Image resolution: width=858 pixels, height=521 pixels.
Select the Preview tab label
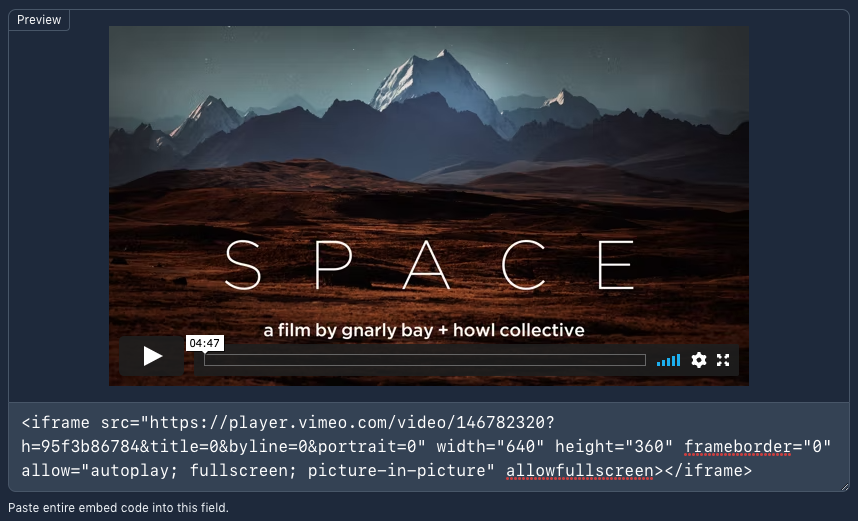tap(39, 20)
